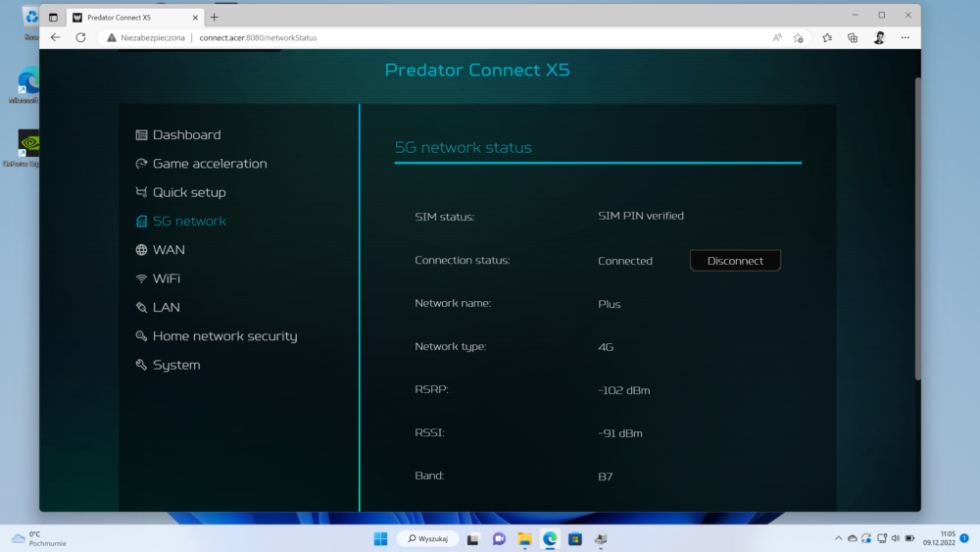Viewport: 980px width, 552px height.
Task: Select the Predator Connect X5 tab
Action: click(134, 18)
